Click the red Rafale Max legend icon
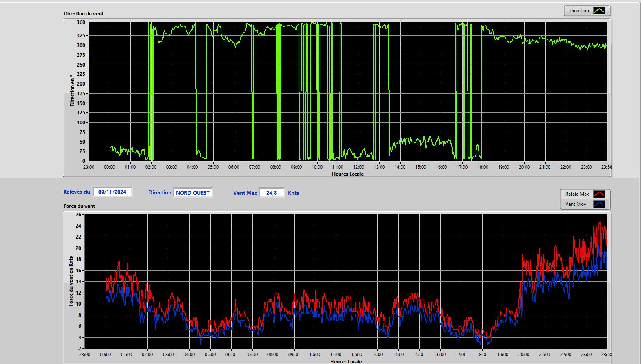This screenshot has height=364, width=641. point(599,194)
